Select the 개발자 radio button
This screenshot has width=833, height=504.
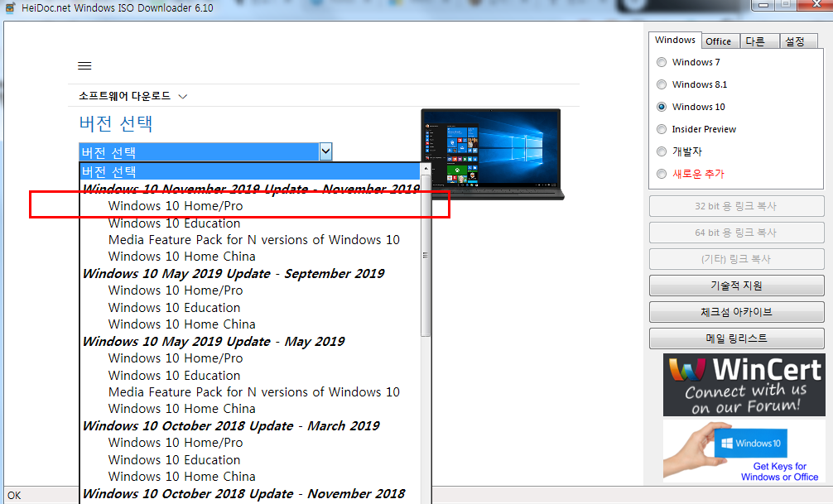tap(662, 151)
